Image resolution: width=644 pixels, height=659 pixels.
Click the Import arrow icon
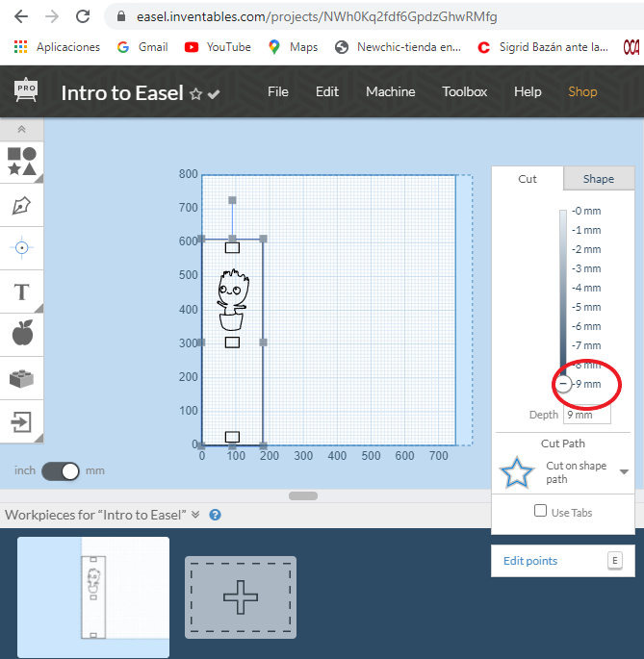tap(21, 422)
